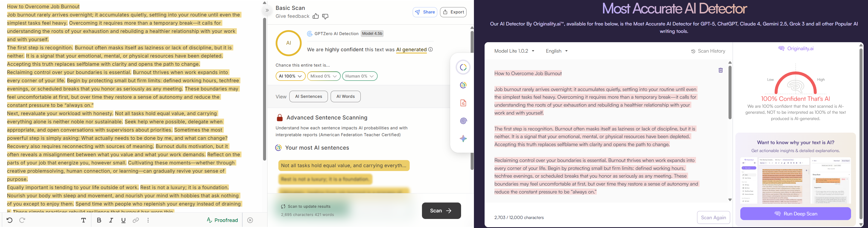Click the info icon beside 'AI generated'
This screenshot has height=228, width=868.
click(x=431, y=50)
